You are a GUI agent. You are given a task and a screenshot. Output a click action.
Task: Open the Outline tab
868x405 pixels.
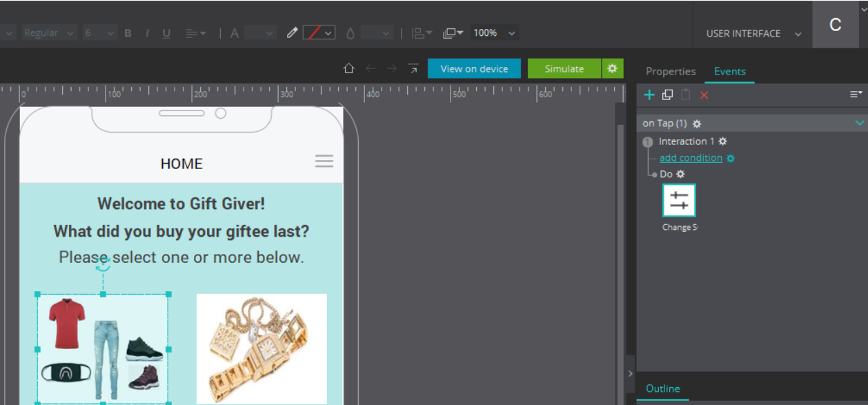[662, 388]
